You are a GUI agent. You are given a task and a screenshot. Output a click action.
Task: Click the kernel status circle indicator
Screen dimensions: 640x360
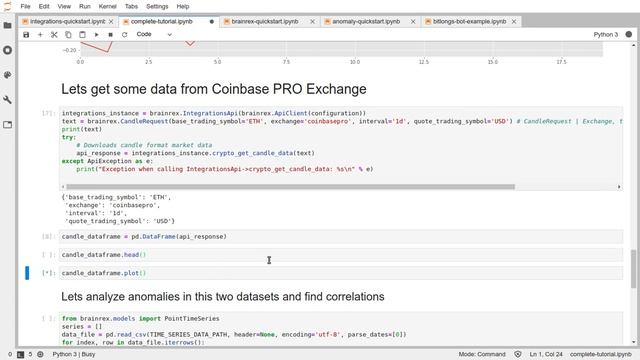point(629,35)
